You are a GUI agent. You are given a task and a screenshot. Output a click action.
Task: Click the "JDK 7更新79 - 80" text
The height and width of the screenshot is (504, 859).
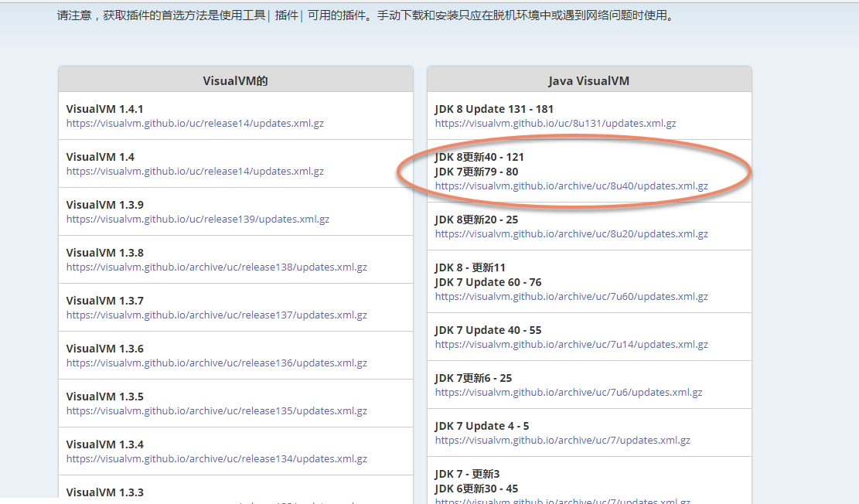pyautogui.click(x=476, y=172)
